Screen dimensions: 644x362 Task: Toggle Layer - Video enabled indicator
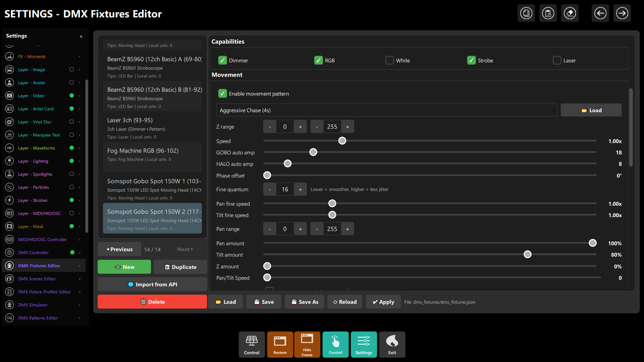(x=71, y=96)
